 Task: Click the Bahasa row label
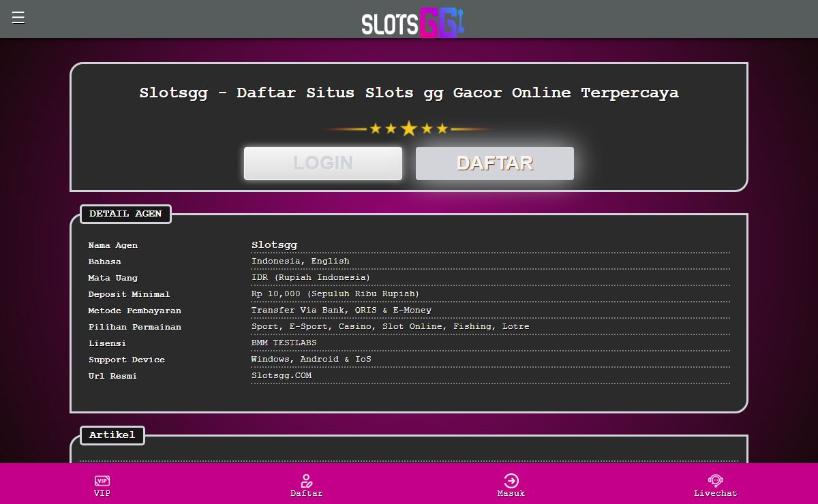(105, 262)
